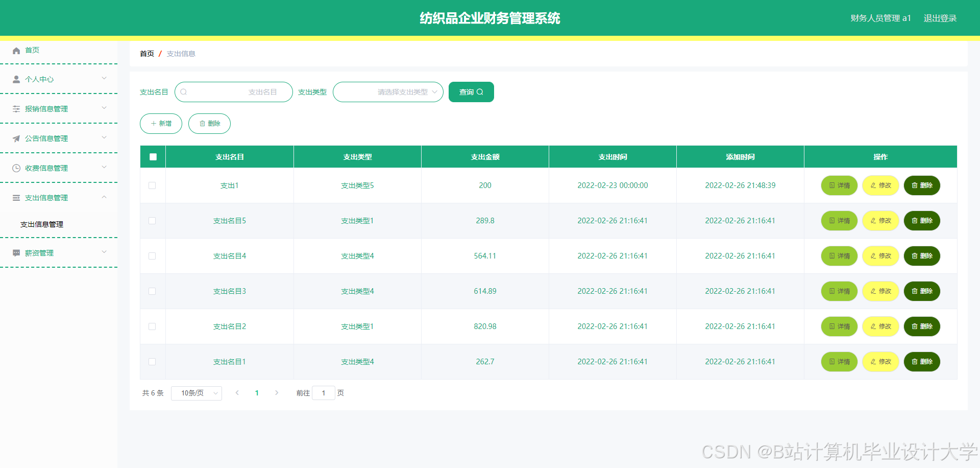Image resolution: width=980 pixels, height=468 pixels.
Task: Click the clock icon beside 收费信息管理
Action: [x=16, y=168]
